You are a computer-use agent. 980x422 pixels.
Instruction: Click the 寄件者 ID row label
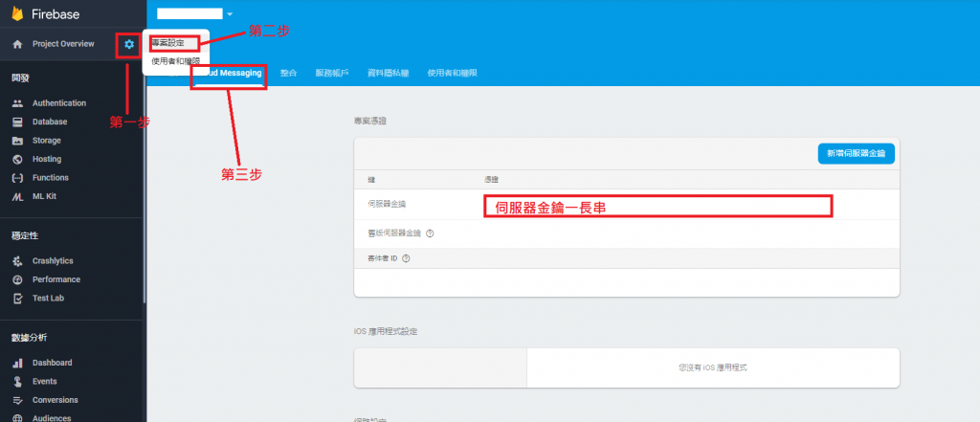[383, 258]
